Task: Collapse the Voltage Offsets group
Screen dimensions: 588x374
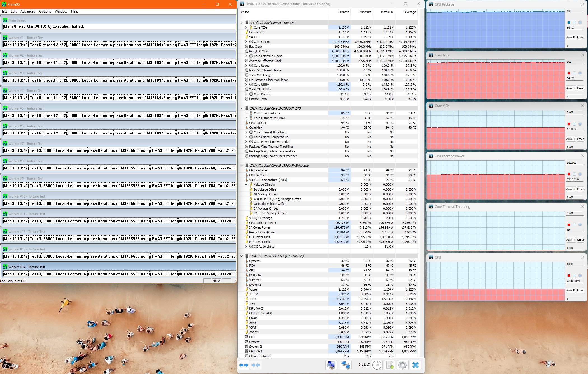Action: pyautogui.click(x=246, y=185)
